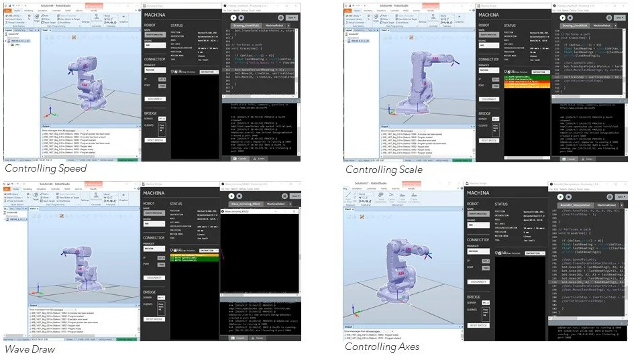644x362 pixels.
Task: Click code horizontal scrollbar in Controlling Axes Processing
Action: [585, 319]
